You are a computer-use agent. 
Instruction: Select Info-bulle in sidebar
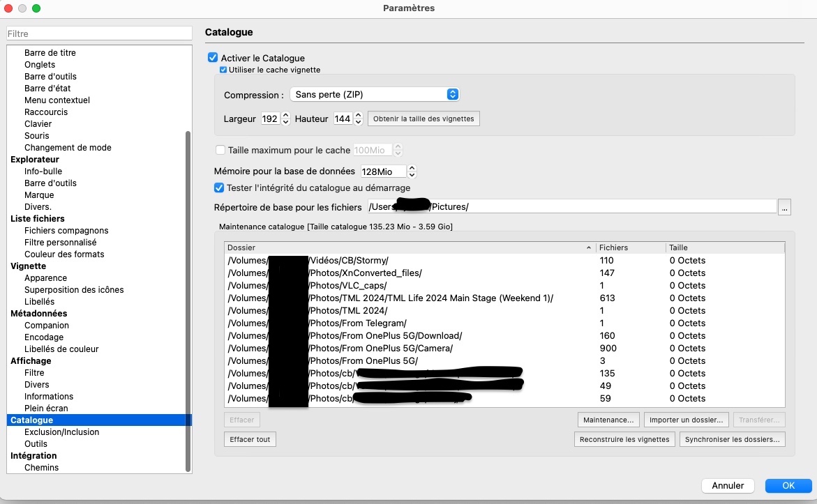[43, 171]
